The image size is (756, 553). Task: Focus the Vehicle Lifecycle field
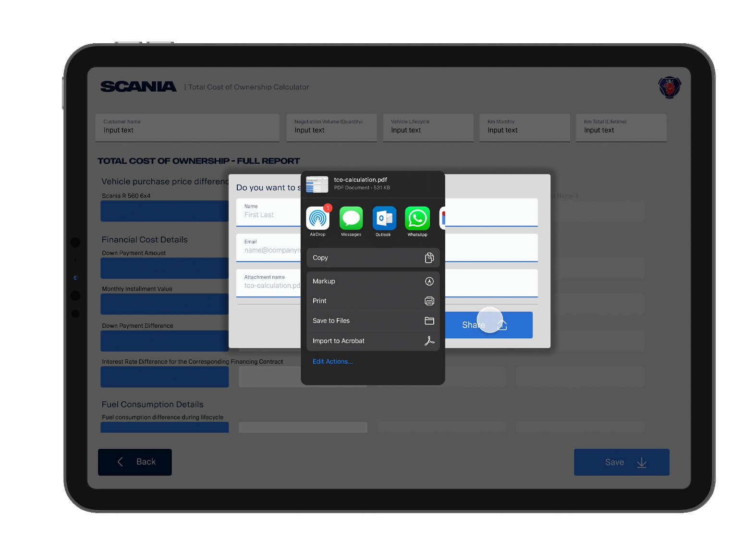point(428,128)
